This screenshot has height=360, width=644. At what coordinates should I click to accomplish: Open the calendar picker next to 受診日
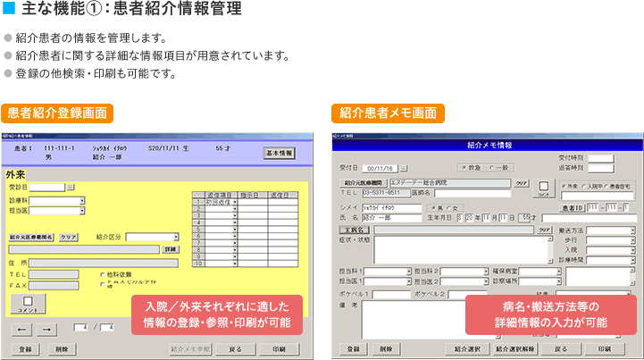tap(71, 188)
